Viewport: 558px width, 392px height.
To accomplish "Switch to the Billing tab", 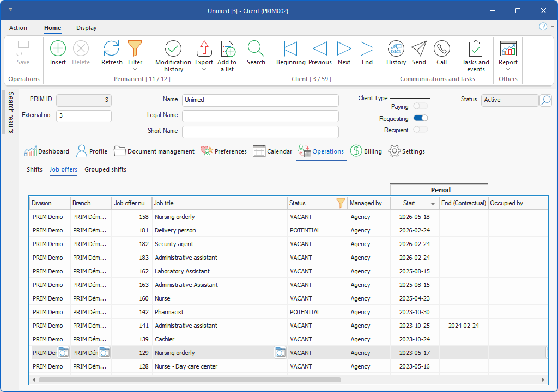I will [366, 151].
